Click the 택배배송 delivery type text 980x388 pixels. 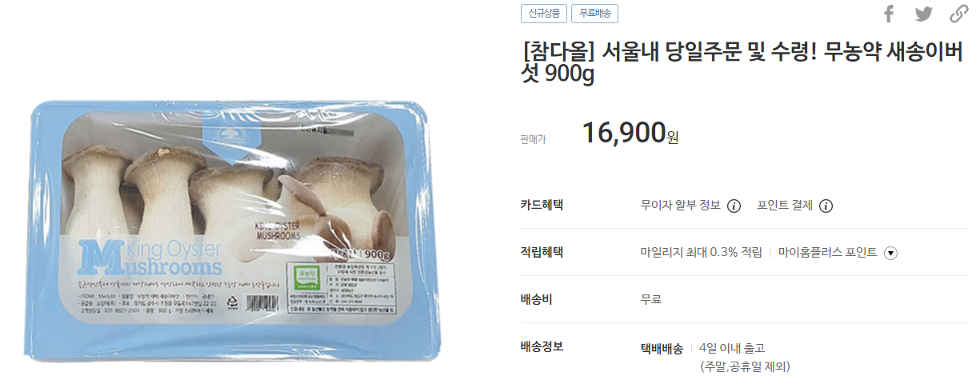click(x=662, y=348)
